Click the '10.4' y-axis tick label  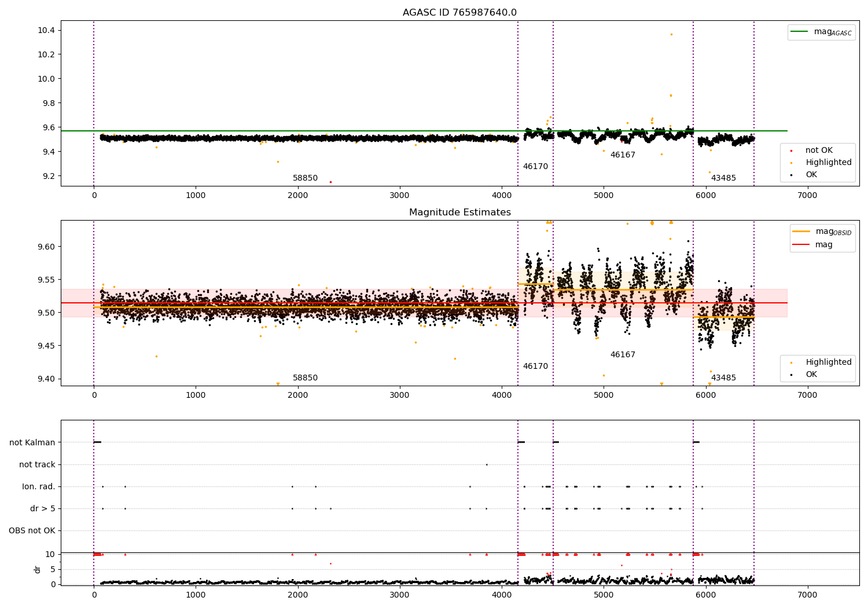(47, 30)
